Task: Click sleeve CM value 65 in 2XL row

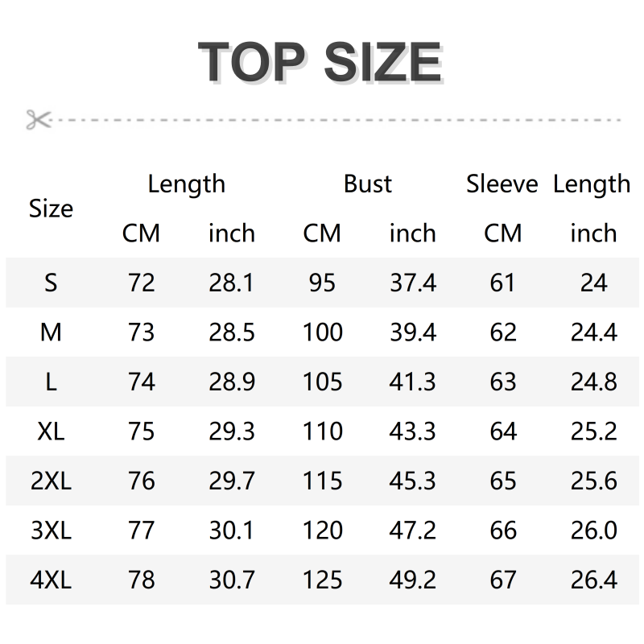Action: [503, 481]
